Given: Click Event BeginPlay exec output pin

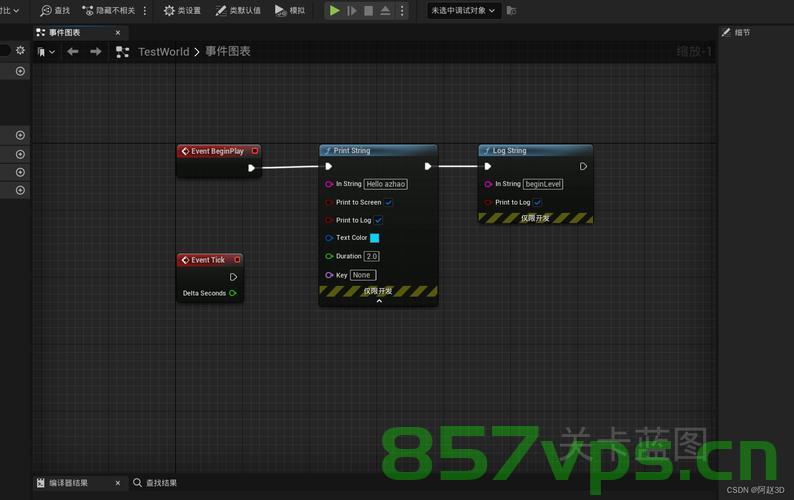Looking at the screenshot, I should click(251, 168).
